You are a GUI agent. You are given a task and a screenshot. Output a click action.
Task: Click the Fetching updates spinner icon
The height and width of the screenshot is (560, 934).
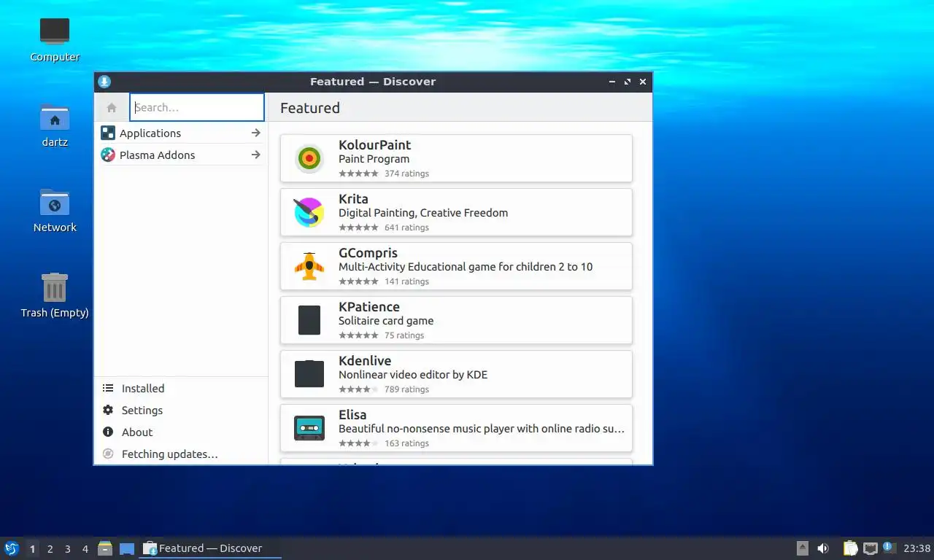[x=108, y=454]
